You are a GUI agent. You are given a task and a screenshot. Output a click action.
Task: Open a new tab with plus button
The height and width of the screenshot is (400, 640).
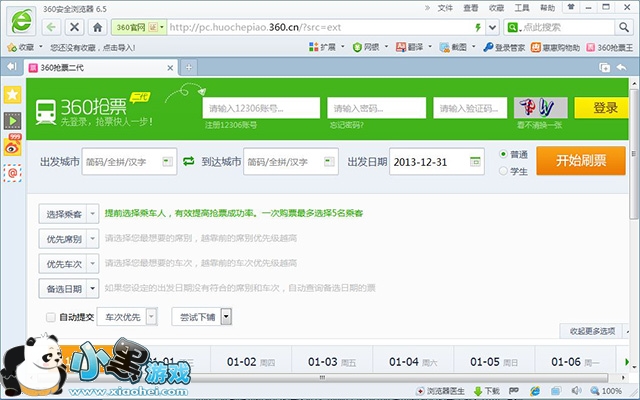[189, 67]
